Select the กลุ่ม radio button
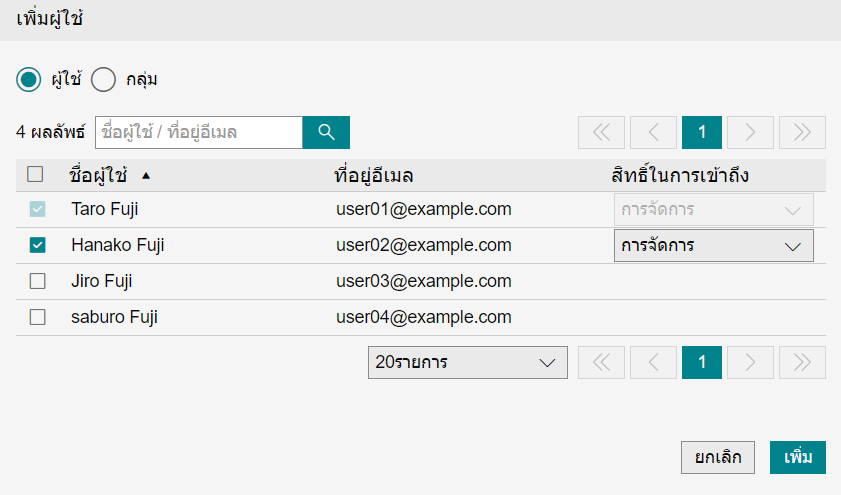This screenshot has height=495, width=841. (x=104, y=79)
